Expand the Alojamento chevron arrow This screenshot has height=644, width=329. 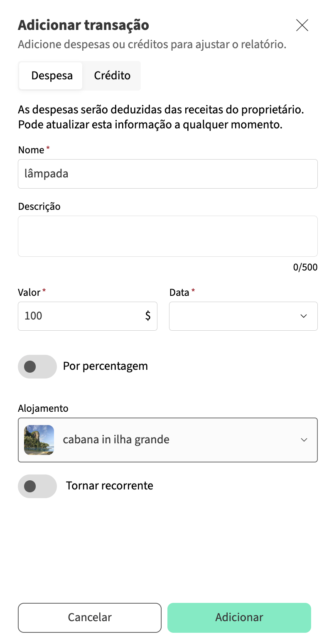(304, 440)
